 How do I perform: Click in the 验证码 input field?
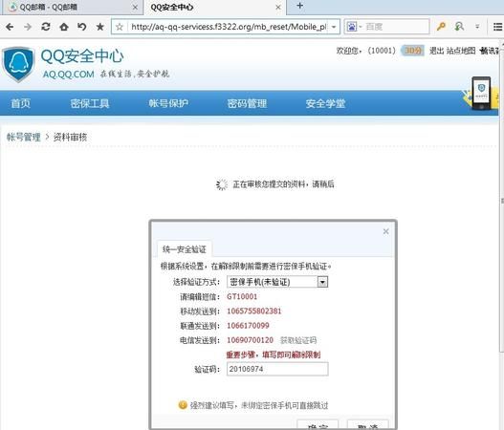pyautogui.click(x=277, y=369)
